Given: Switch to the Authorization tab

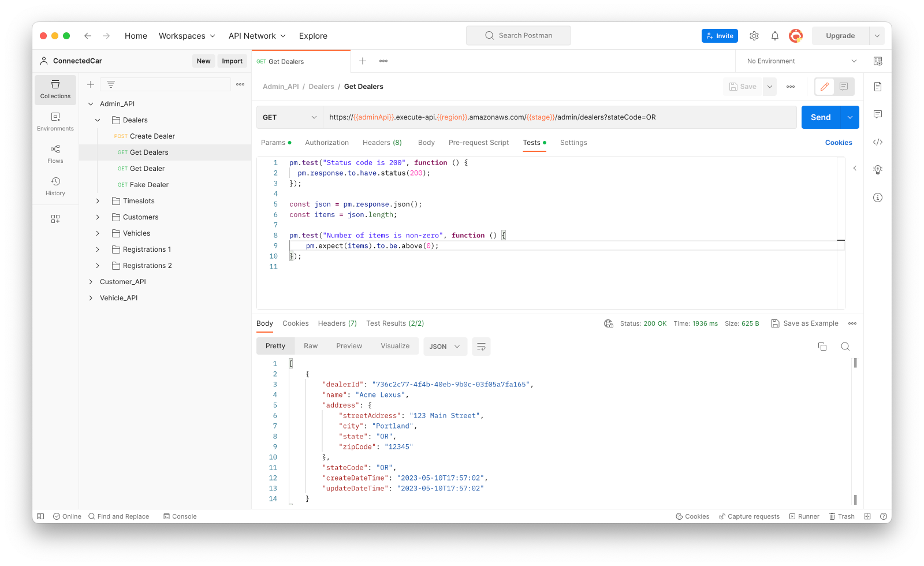Looking at the screenshot, I should 327,143.
